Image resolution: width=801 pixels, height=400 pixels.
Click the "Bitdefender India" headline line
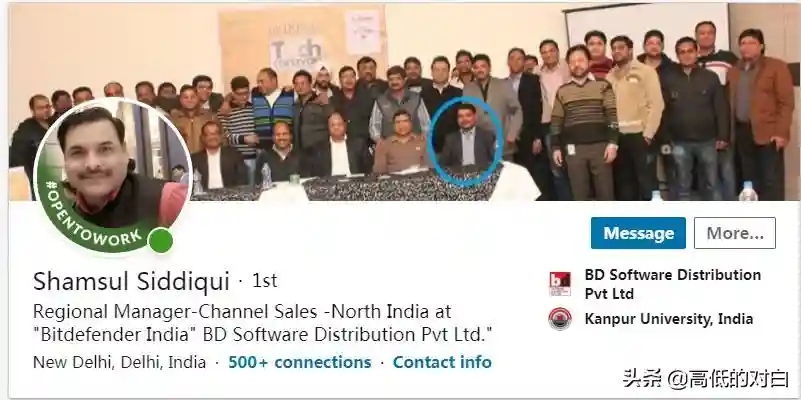263,335
